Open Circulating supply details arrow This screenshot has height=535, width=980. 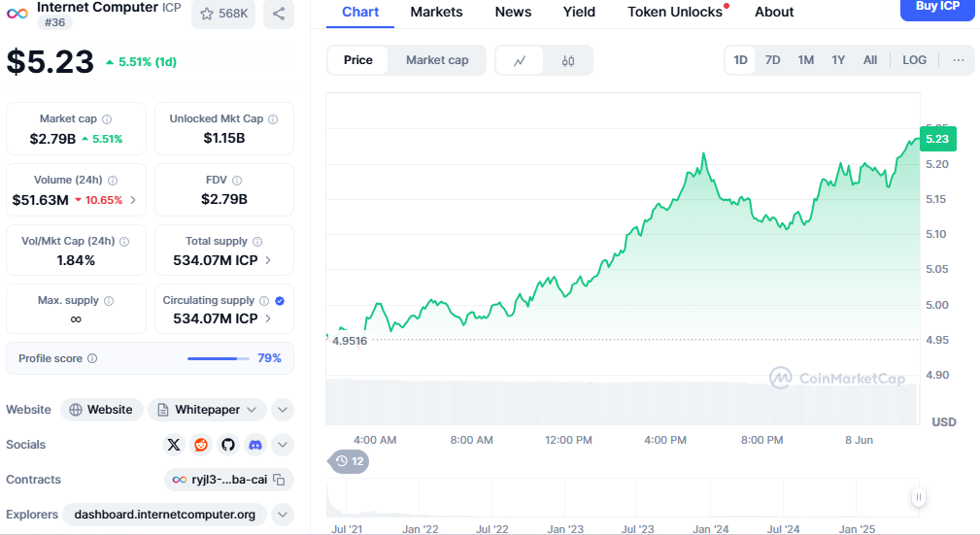pyautogui.click(x=268, y=318)
